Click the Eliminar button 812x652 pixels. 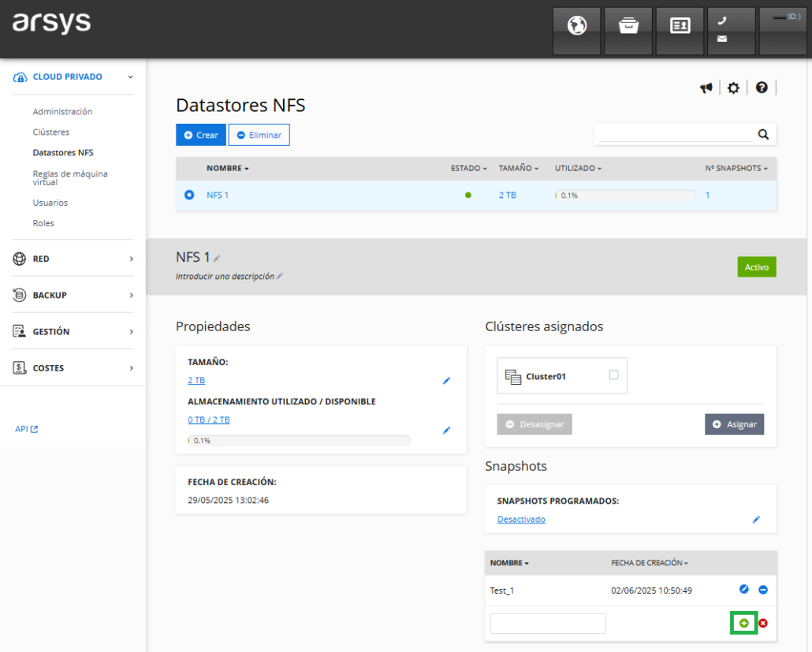click(x=259, y=135)
